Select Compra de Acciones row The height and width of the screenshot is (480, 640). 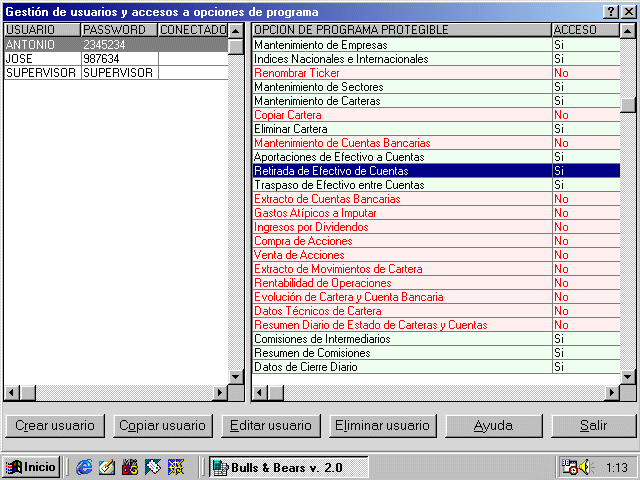coord(436,241)
